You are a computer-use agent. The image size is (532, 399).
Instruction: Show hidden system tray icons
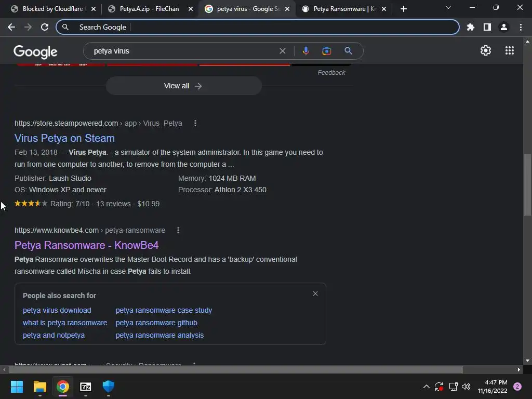[427, 387]
